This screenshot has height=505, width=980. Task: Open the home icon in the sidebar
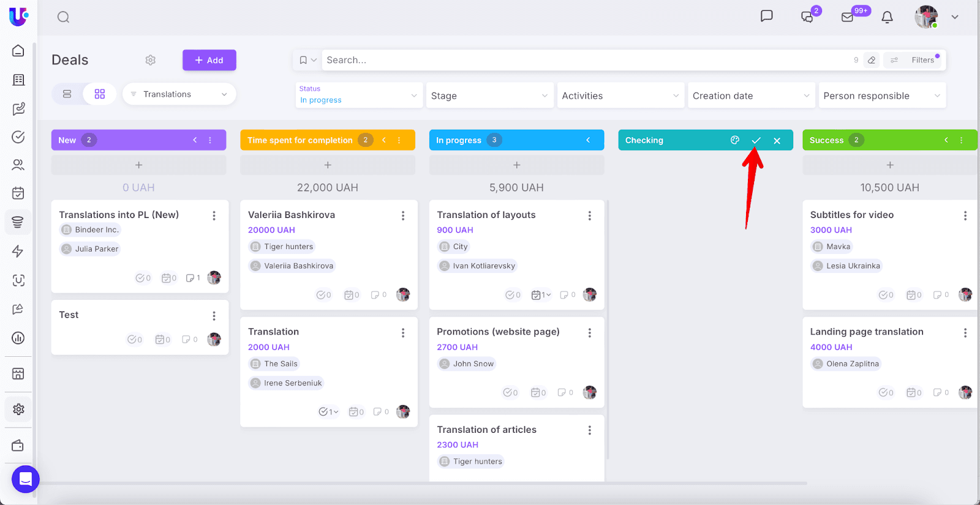pos(18,51)
